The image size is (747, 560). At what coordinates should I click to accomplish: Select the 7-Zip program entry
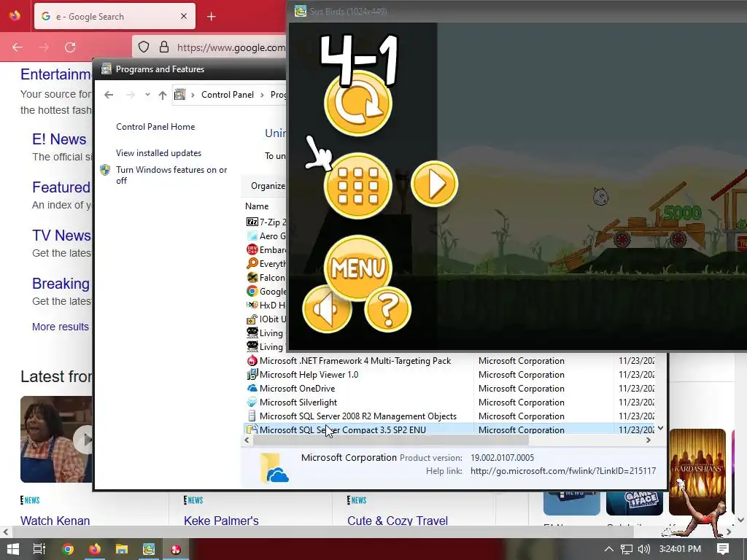pyautogui.click(x=266, y=222)
